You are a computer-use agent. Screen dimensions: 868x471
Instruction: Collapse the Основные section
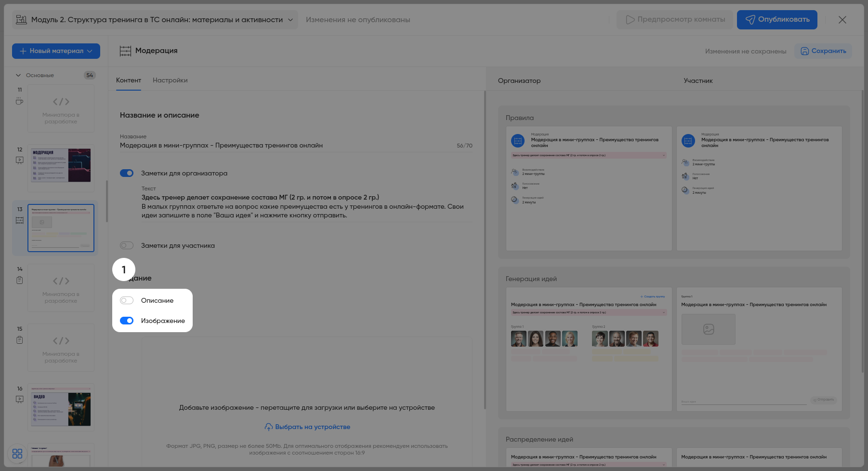(18, 75)
